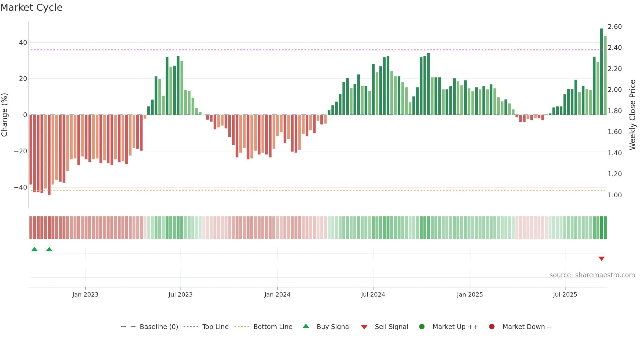Click the lowest red bar below the bottom line
The width and height of the screenshot is (644, 362).
pos(49,155)
